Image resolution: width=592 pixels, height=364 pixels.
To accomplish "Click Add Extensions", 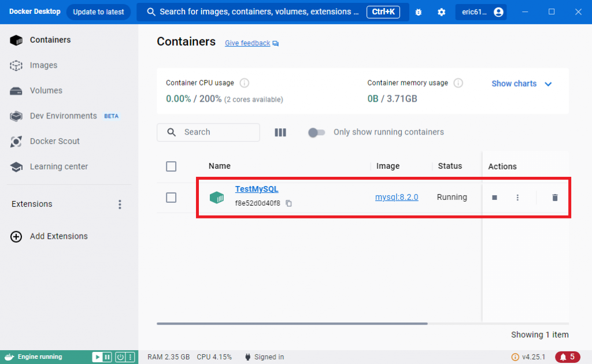I will 49,236.
